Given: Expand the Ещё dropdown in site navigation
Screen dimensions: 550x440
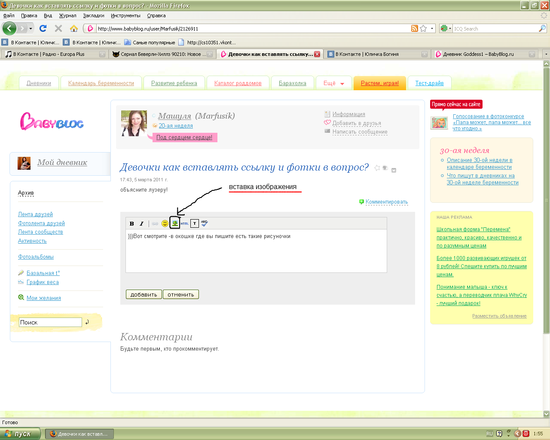Looking at the screenshot, I should tap(334, 83).
